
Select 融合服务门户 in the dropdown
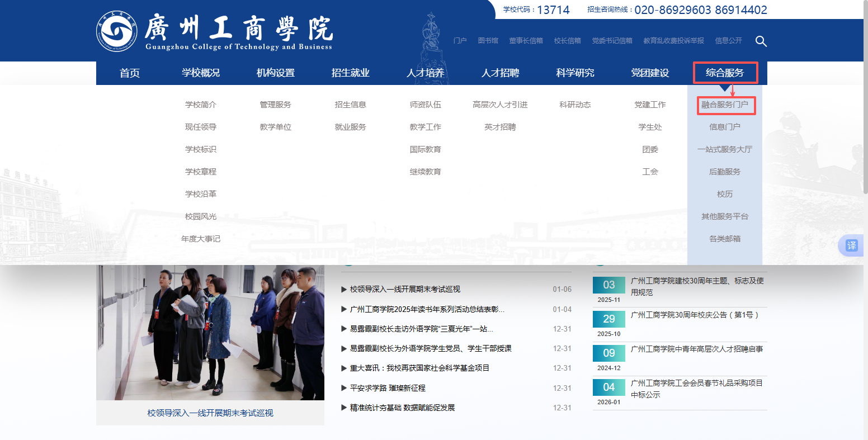pyautogui.click(x=725, y=105)
